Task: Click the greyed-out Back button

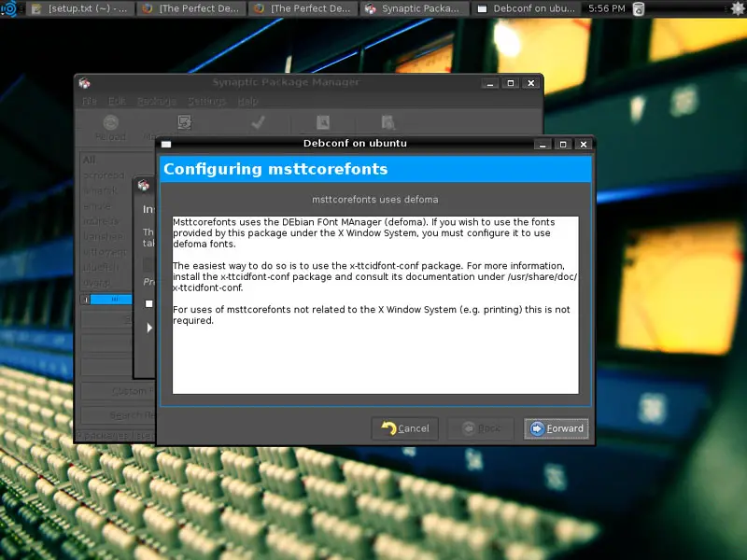Action: click(x=481, y=428)
